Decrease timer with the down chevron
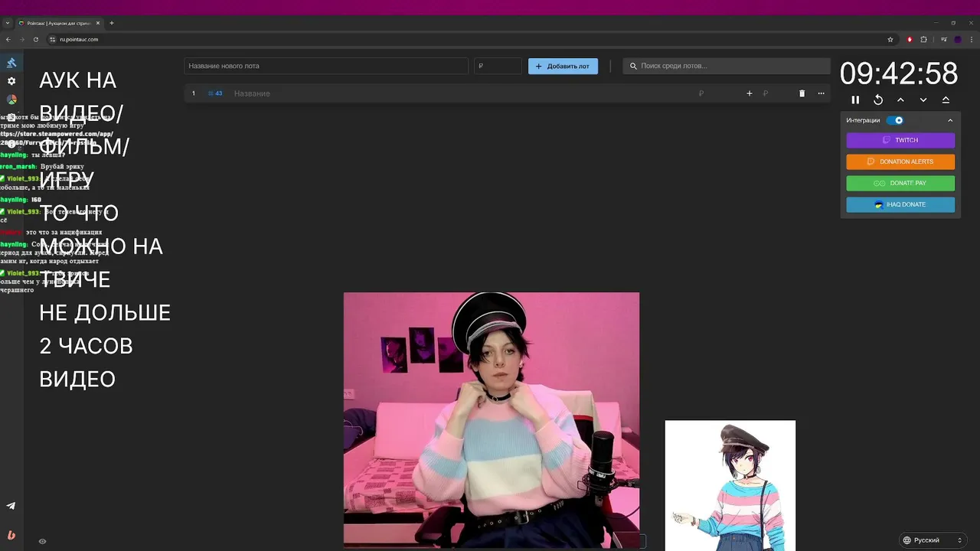 [x=923, y=99]
